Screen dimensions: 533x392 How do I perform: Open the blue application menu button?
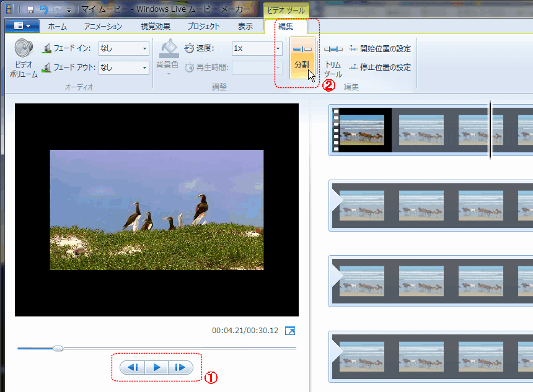pos(22,26)
